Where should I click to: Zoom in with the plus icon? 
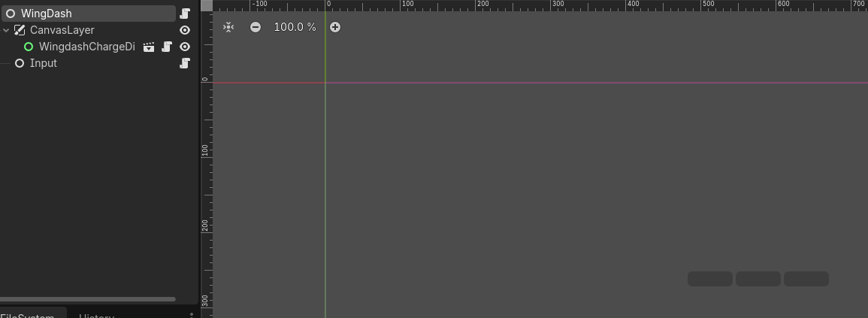335,27
